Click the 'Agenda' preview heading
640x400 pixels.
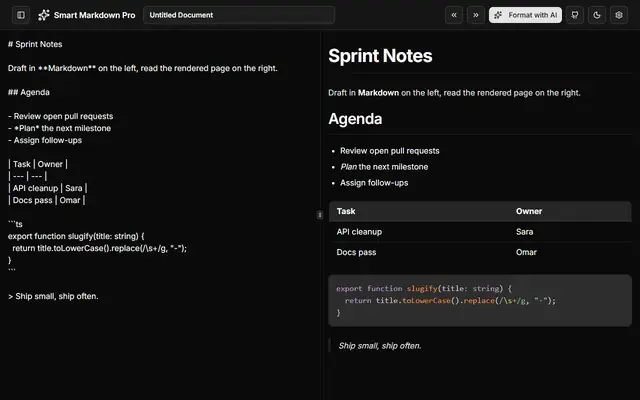[x=355, y=119]
